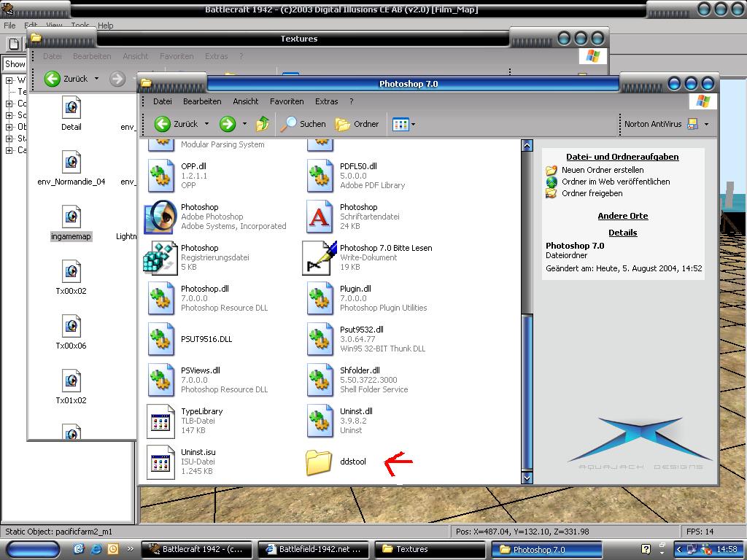Select the Uninst.isu file icon
Viewport: 747px width, 560px height.
160,462
